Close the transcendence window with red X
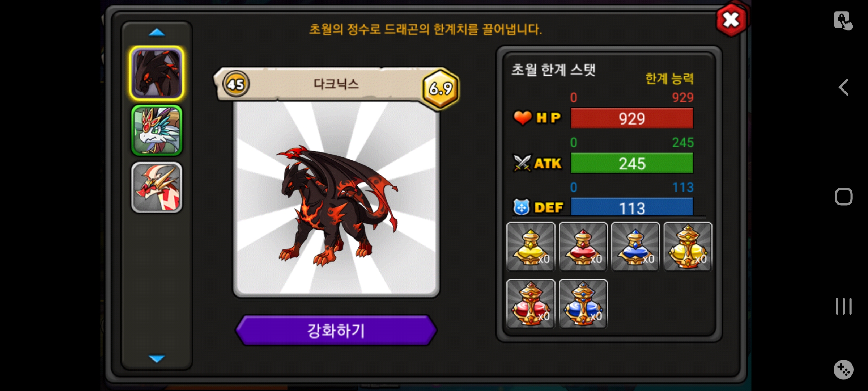 click(x=731, y=20)
